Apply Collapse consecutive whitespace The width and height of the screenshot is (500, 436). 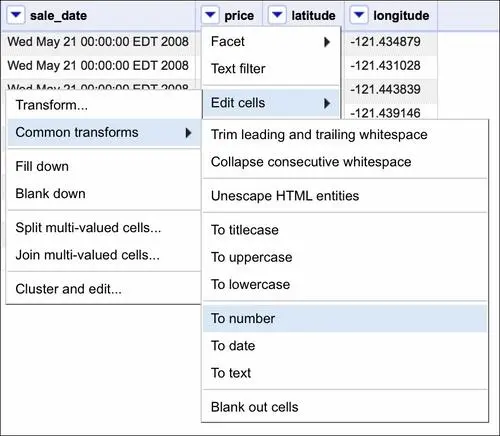click(x=345, y=162)
